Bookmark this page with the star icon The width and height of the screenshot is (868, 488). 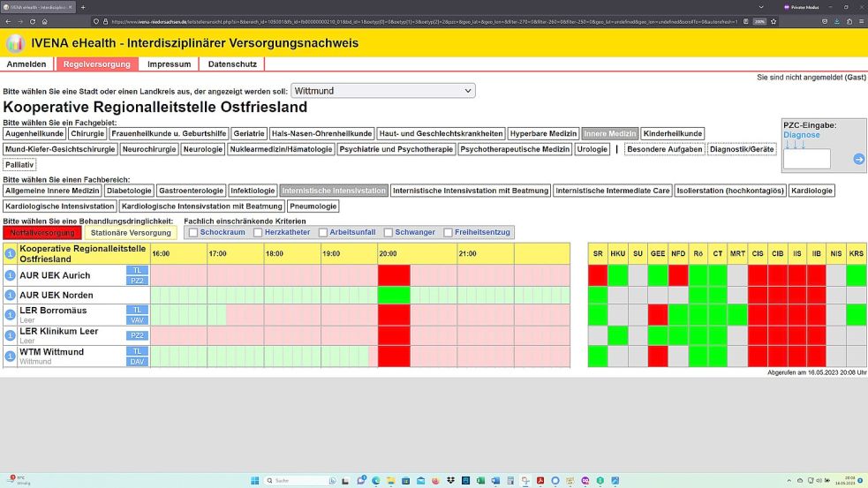pyautogui.click(x=774, y=21)
